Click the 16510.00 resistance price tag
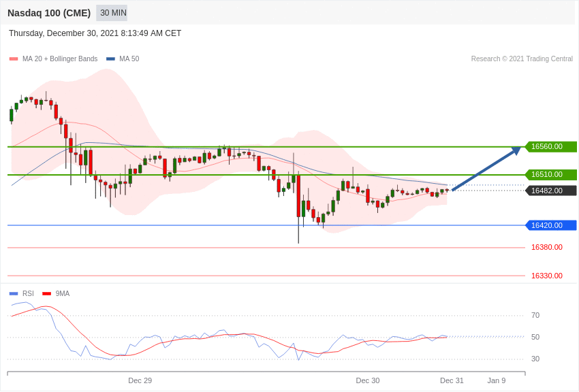The image size is (579, 392). [551, 174]
